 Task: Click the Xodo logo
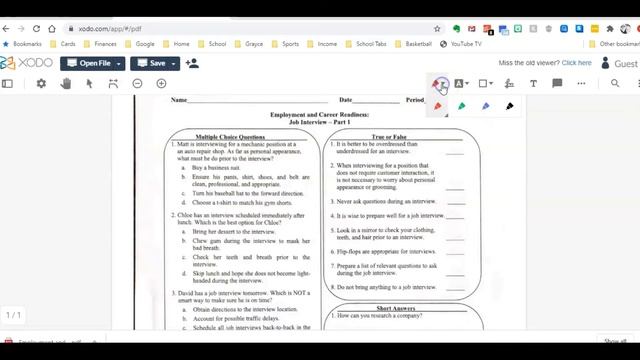pos(27,63)
